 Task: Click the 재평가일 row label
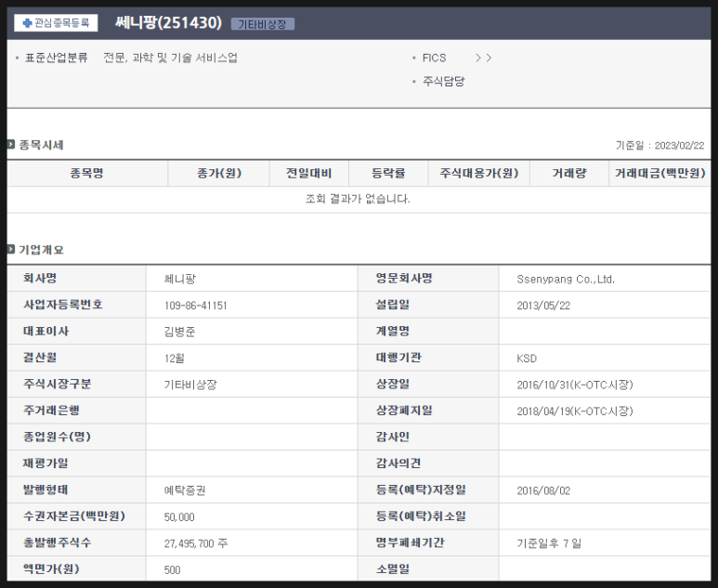[x=46, y=464]
